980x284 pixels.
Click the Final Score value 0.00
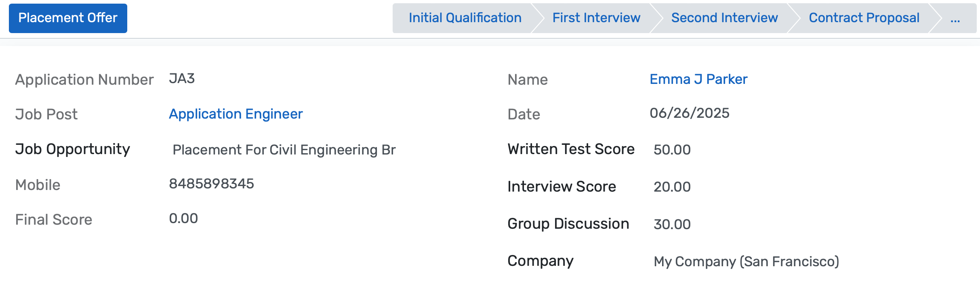[183, 219]
